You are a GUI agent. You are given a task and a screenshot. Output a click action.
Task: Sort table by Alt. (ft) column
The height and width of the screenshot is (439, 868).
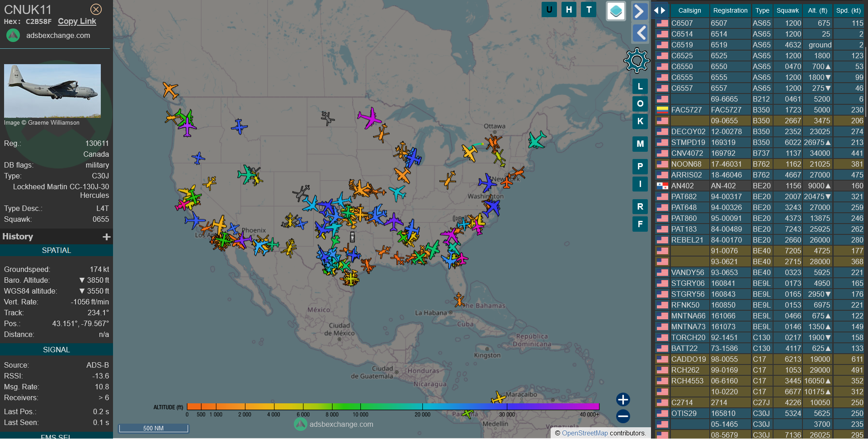[x=817, y=10]
